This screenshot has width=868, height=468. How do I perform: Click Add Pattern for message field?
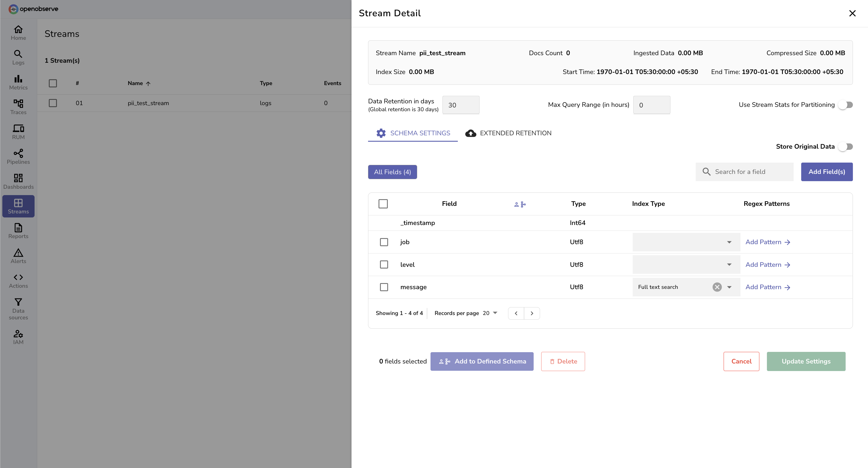pos(768,287)
